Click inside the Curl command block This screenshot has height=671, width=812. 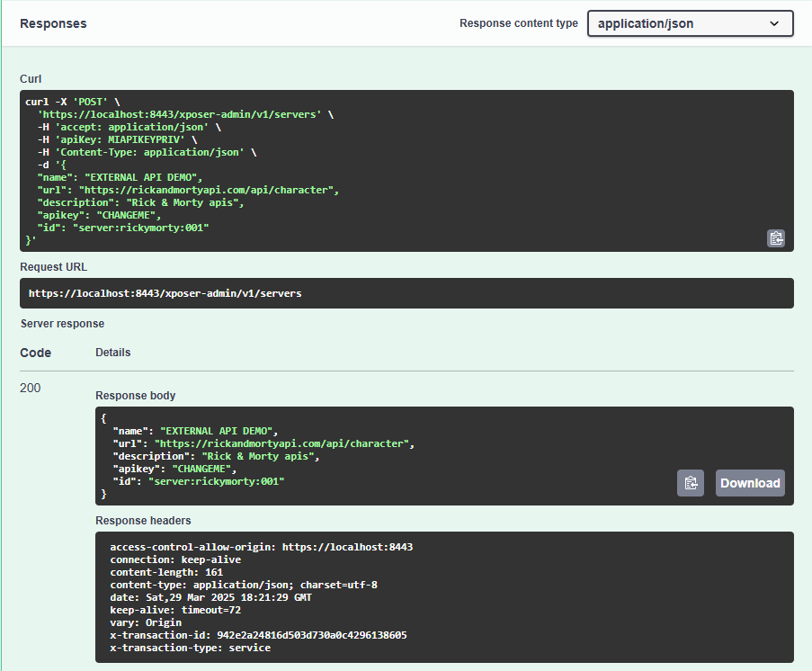pyautogui.click(x=270, y=171)
